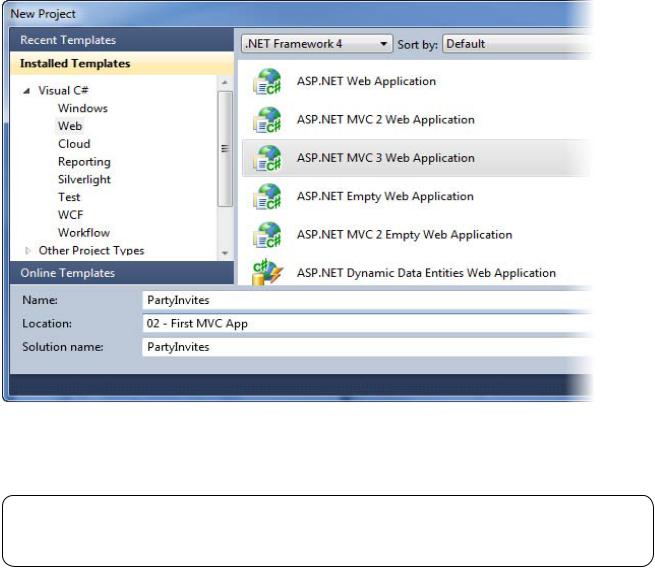Click the ASP.NET MVC 3 Web Application icon
Screen dimensions: 655x568
267,158
